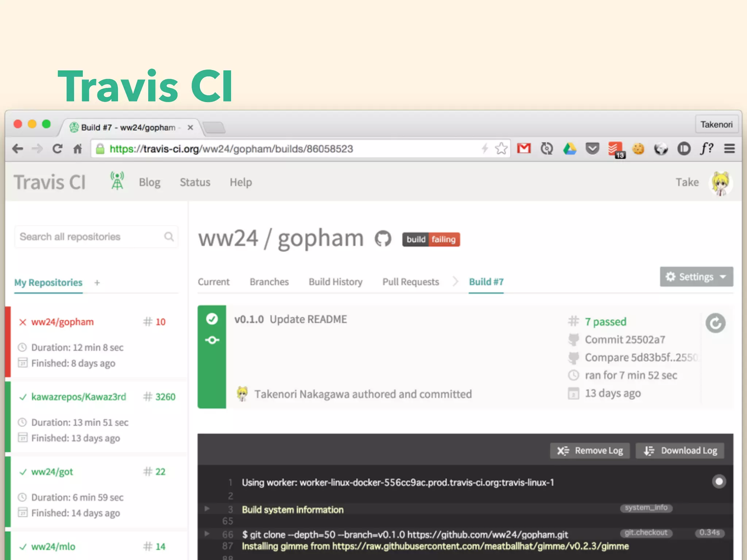Click the plus icon beside My Repositories
Image resolution: width=747 pixels, height=560 pixels.
97,283
